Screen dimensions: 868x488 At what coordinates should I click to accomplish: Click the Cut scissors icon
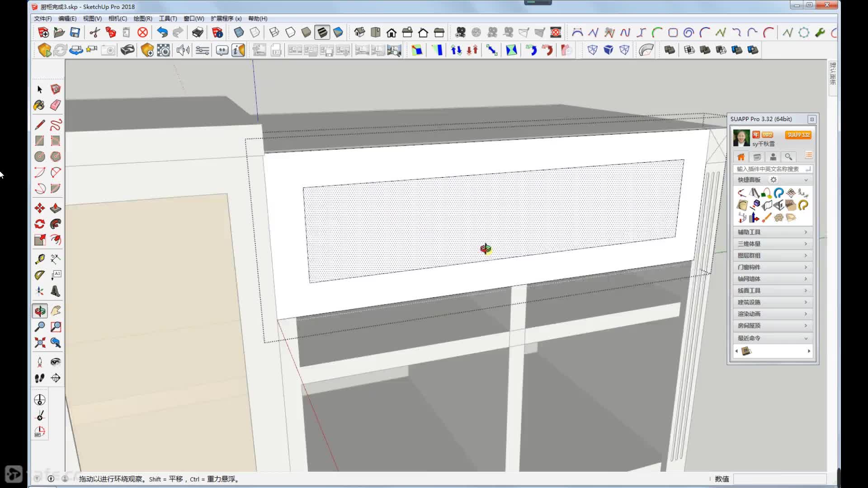click(x=94, y=33)
